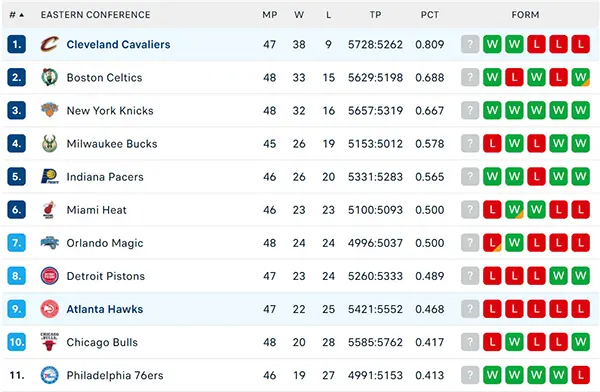Sort standings by MP column header

pyautogui.click(x=270, y=15)
